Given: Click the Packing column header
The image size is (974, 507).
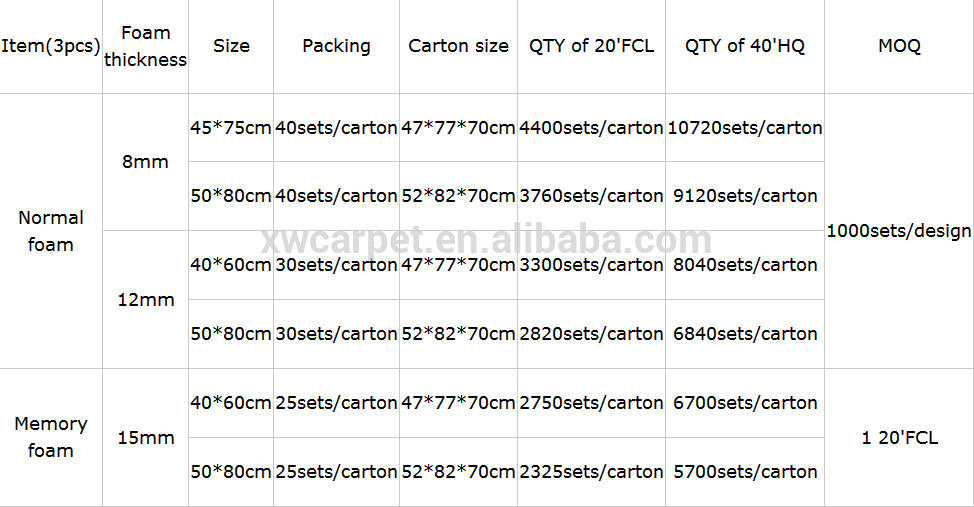Looking at the screenshot, I should click(336, 46).
